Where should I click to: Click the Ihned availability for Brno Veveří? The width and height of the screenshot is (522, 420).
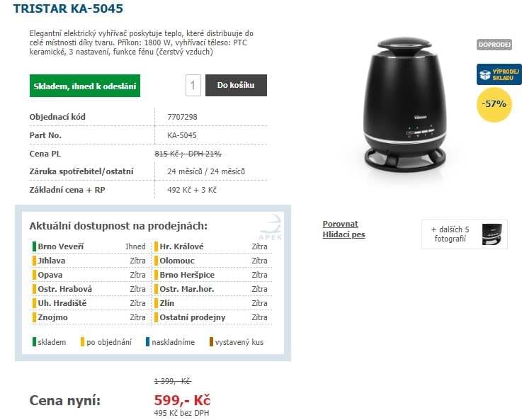(x=135, y=246)
